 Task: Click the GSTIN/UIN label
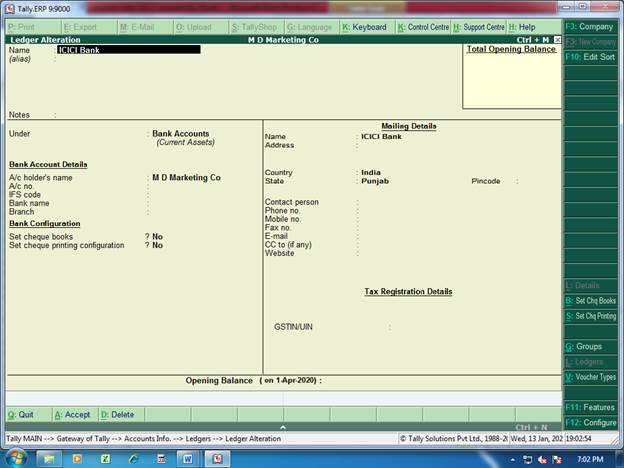[293, 327]
